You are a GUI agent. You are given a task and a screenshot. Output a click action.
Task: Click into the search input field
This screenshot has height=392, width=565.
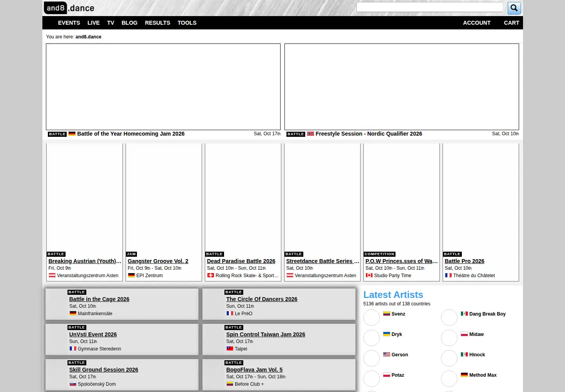[x=430, y=7]
